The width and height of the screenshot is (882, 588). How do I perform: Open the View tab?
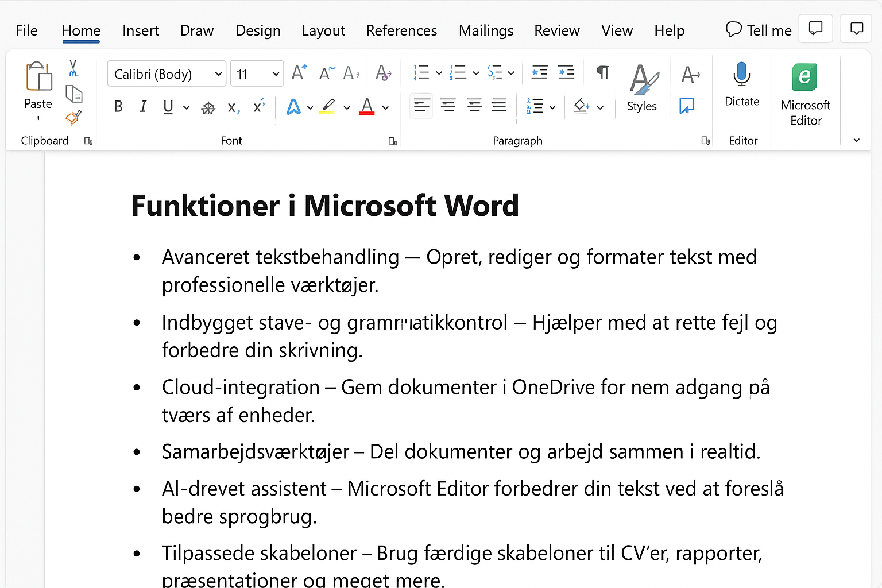(x=617, y=30)
